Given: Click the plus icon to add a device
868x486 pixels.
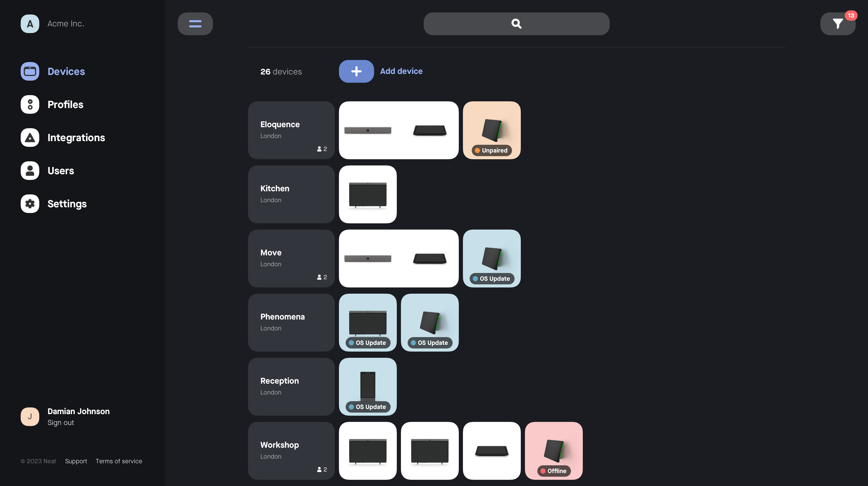Looking at the screenshot, I should [x=356, y=71].
